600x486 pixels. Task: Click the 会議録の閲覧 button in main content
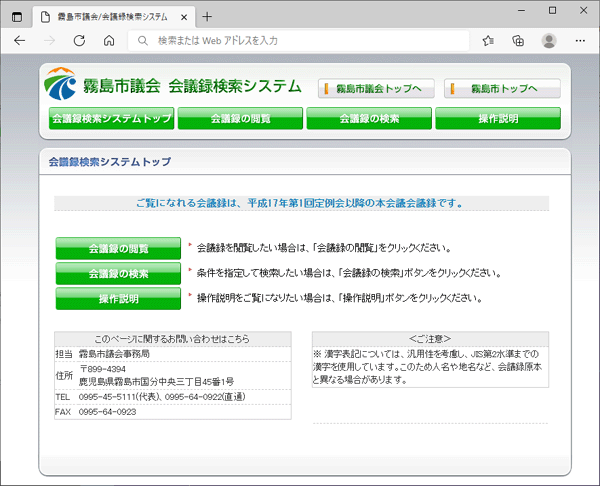point(118,248)
